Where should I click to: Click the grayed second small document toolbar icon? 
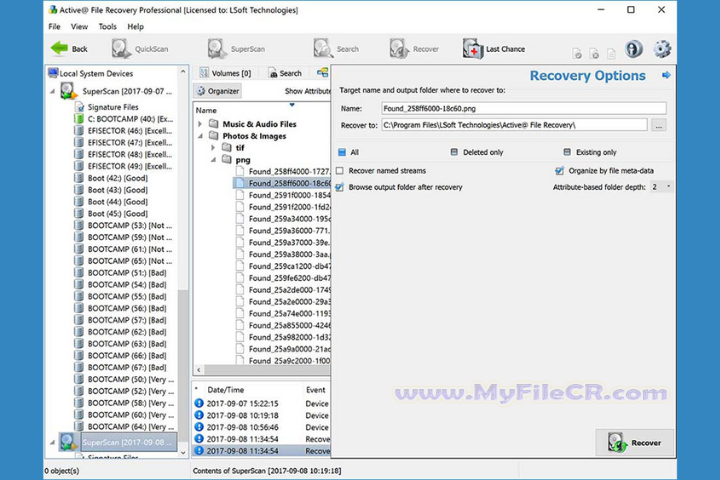594,54
